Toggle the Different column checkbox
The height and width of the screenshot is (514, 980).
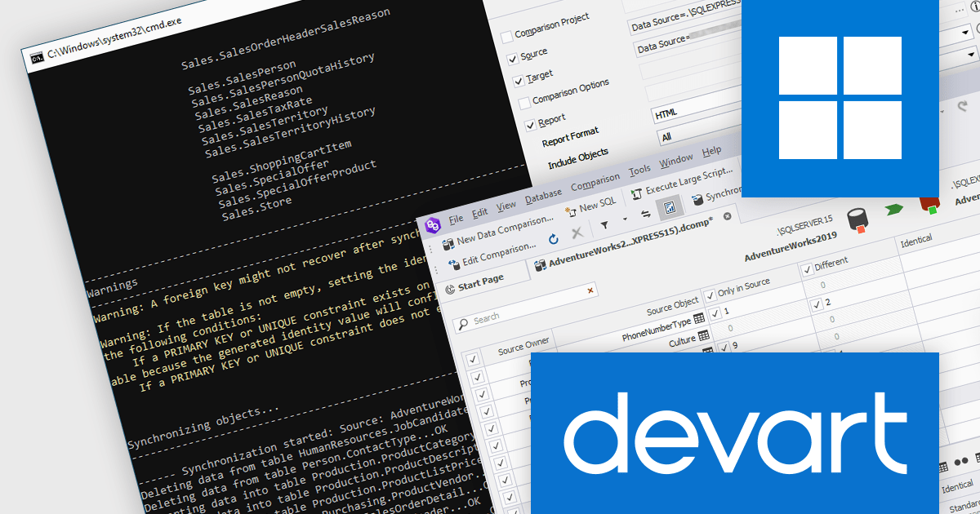(x=807, y=269)
